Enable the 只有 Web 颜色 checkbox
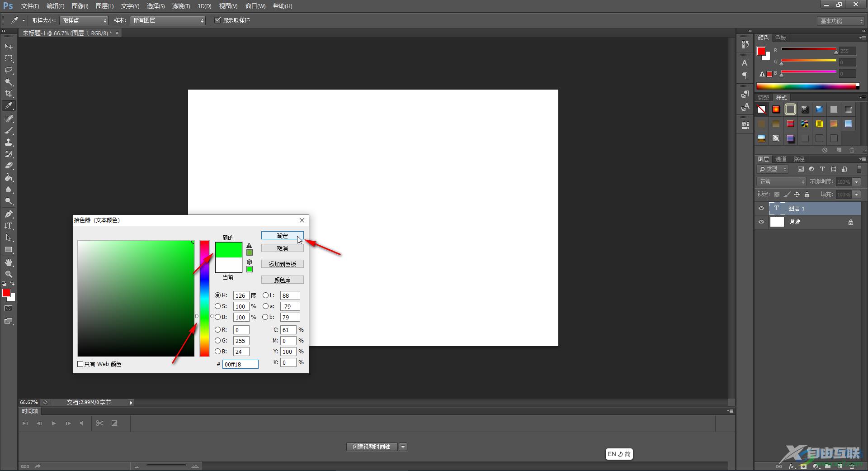868x471 pixels. click(80, 364)
